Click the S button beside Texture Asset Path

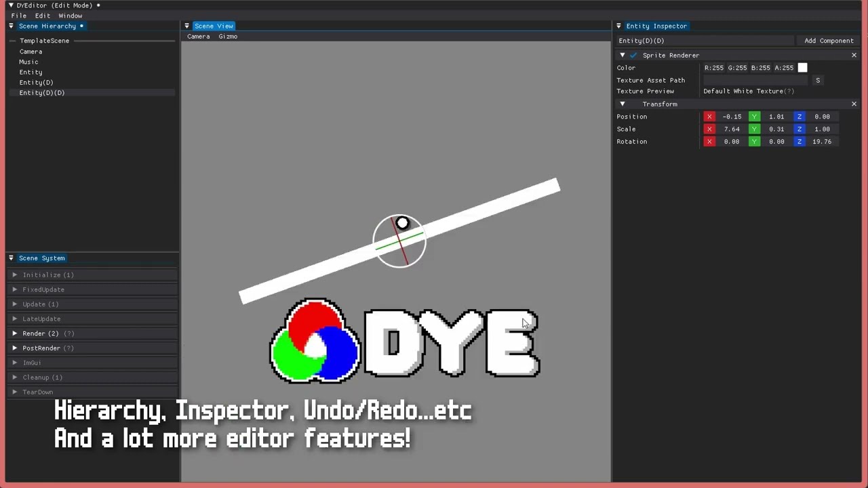(818, 80)
